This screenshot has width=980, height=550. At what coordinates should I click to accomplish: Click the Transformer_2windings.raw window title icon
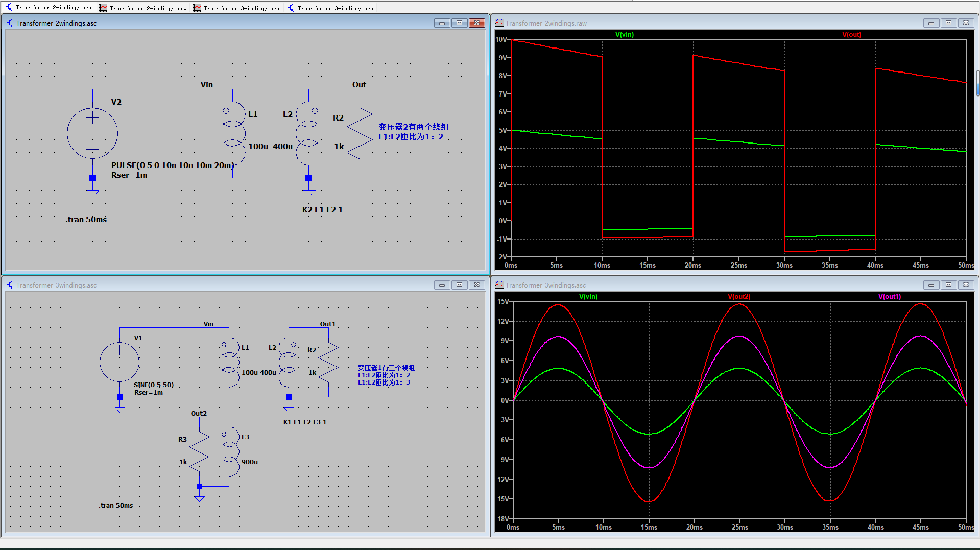499,23
